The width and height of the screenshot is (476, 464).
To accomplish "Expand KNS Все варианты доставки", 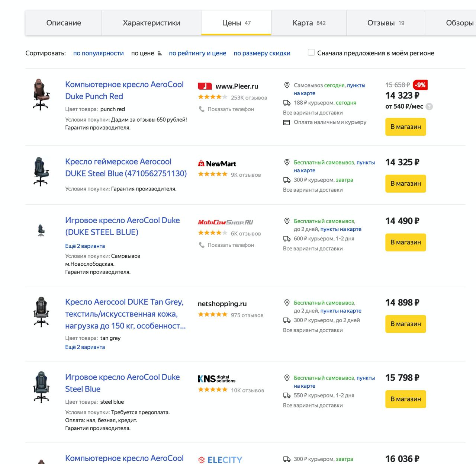I will [x=313, y=405].
